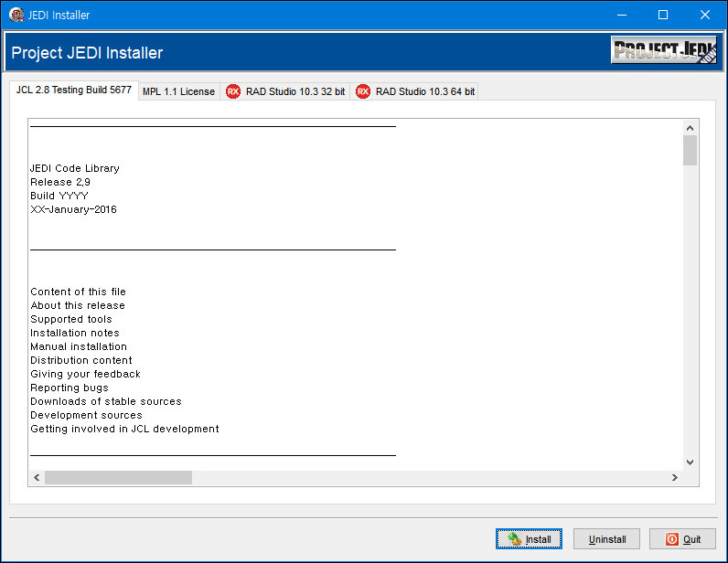Open the RAD Studio 10.3 32 bit tab
The width and height of the screenshot is (728, 563).
pyautogui.click(x=285, y=91)
